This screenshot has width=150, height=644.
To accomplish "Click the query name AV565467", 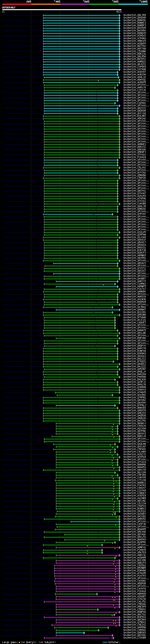I will click(9, 8).
